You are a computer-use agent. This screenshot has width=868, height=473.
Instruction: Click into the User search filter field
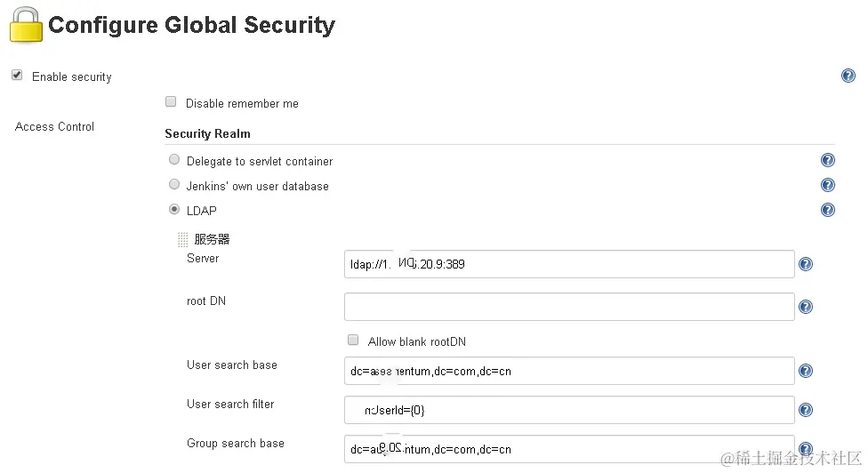tap(569, 410)
